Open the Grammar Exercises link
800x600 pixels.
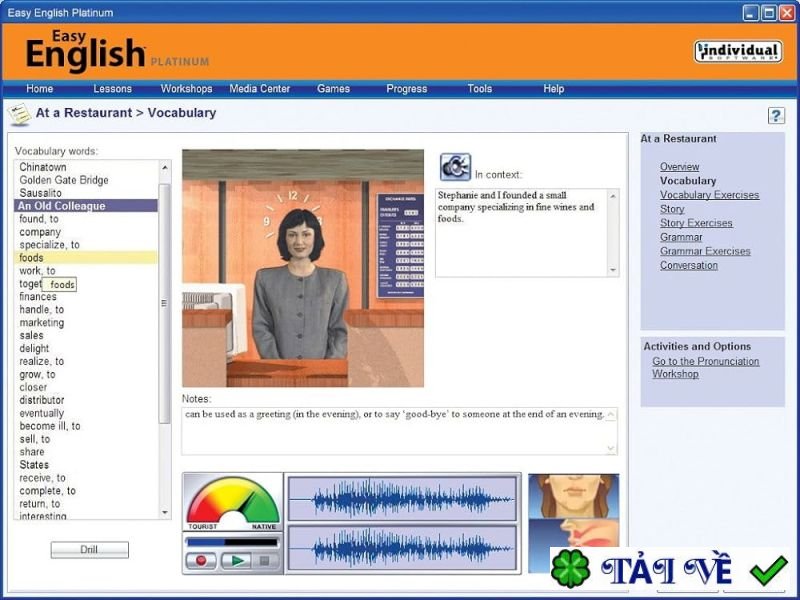705,251
